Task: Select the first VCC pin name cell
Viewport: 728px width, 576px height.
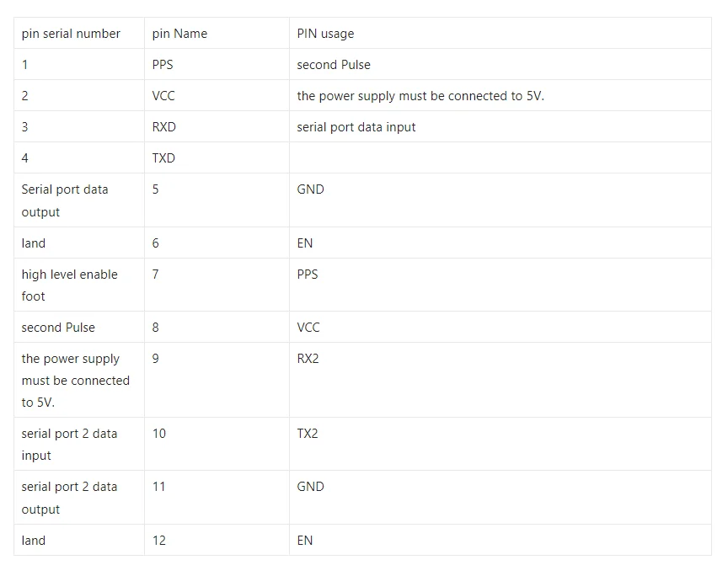Action: point(217,96)
